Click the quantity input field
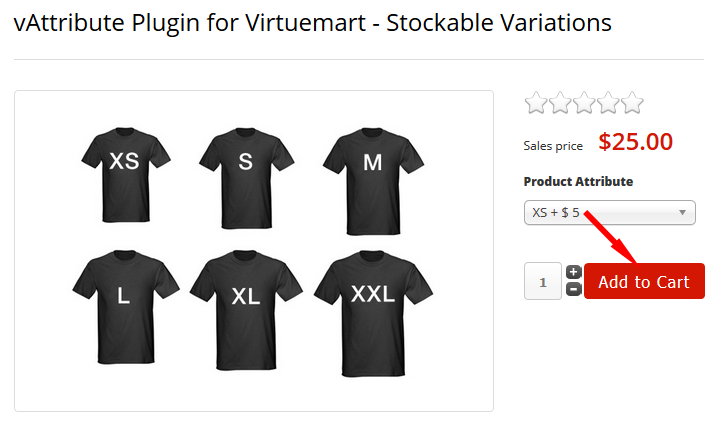Screen dimensions: 718x425 (543, 281)
